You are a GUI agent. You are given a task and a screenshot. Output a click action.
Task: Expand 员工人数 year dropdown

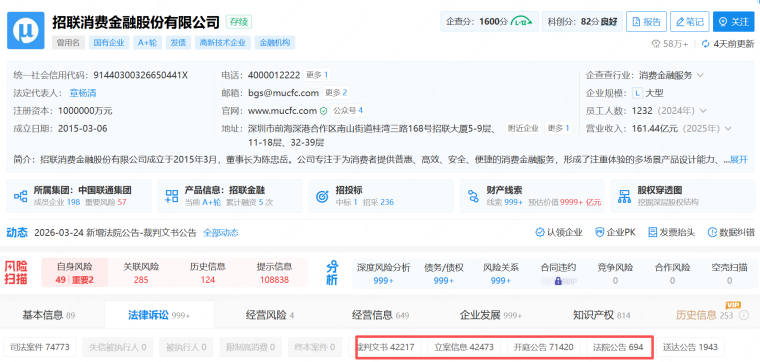pos(703,111)
